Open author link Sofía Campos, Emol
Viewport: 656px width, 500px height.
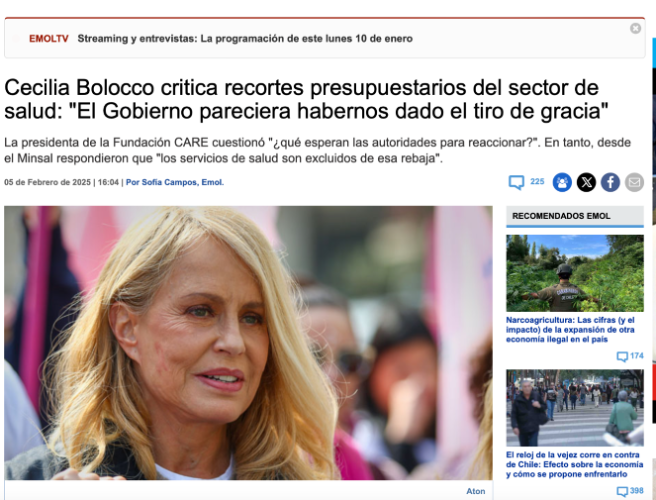tap(175, 182)
